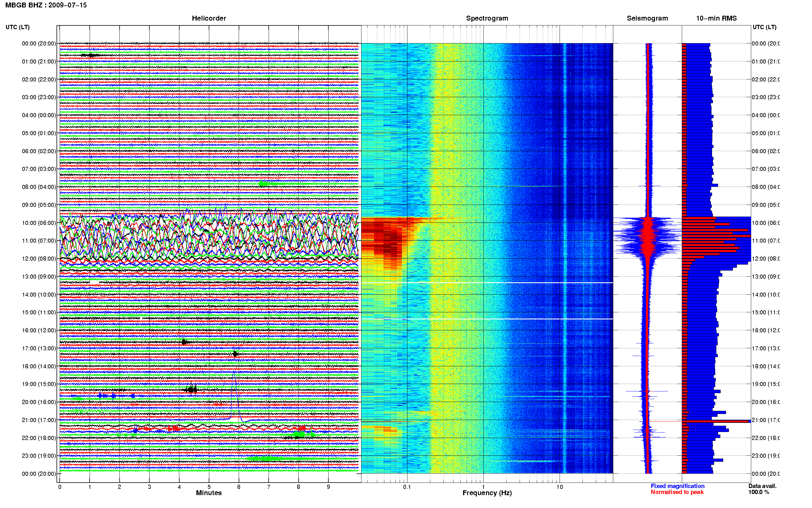
Task: Click the long red RMS bar at 21:00
Action: tap(715, 421)
